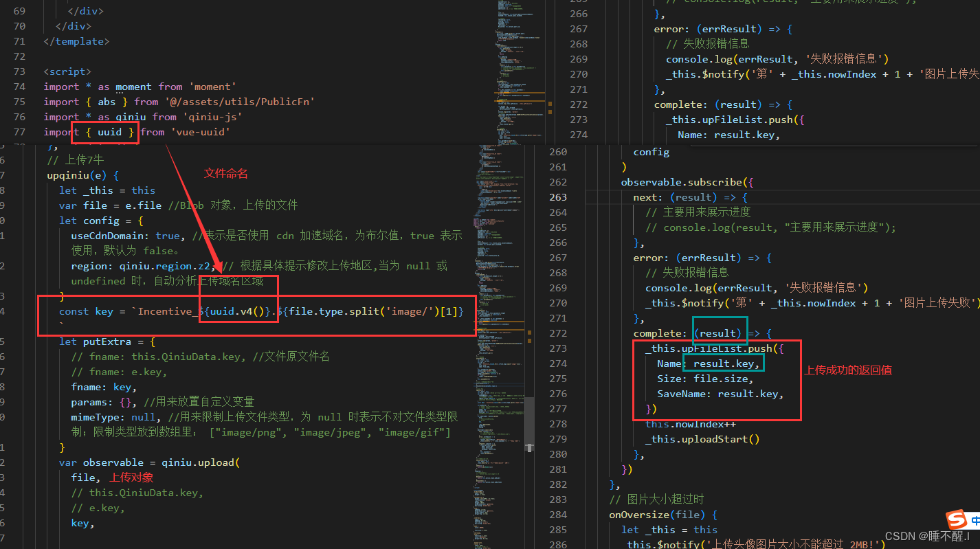This screenshot has height=549, width=980.
Task: Click the red annotation text 文件命名
Action: 225,172
